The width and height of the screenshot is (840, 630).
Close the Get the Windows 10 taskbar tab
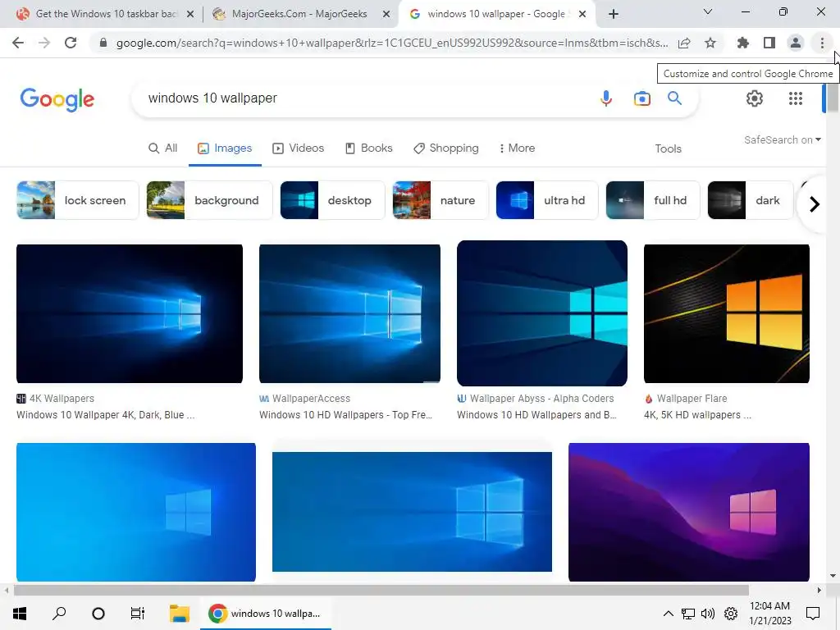point(189,15)
